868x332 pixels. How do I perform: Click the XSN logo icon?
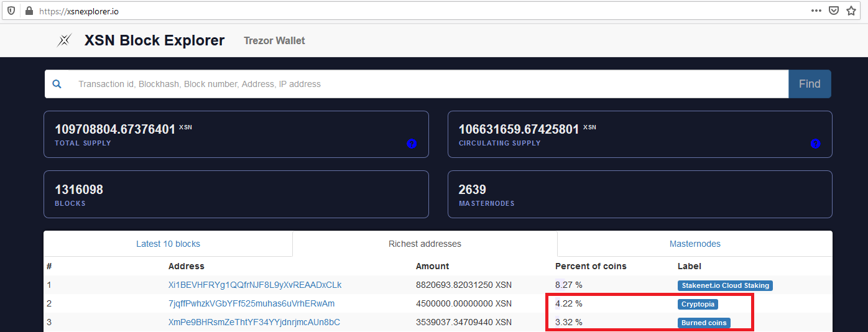pyautogui.click(x=64, y=40)
